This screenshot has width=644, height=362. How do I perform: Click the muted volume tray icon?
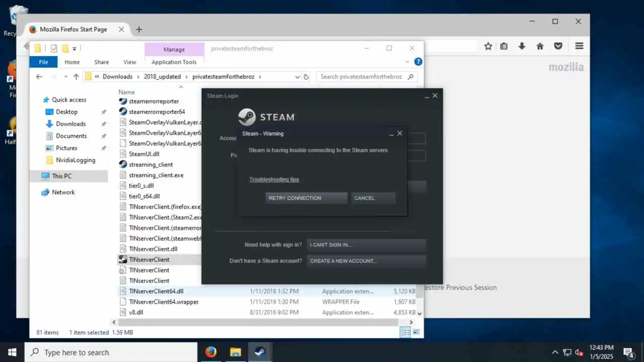pyautogui.click(x=579, y=352)
